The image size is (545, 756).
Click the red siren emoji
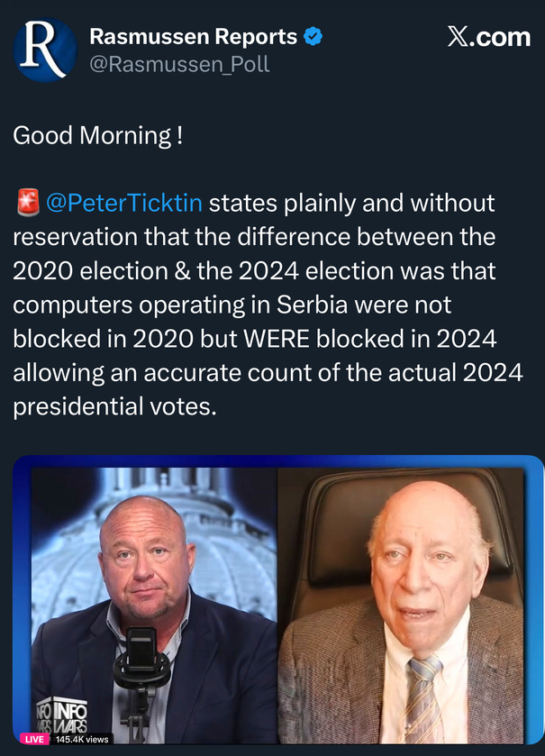pos(26,203)
